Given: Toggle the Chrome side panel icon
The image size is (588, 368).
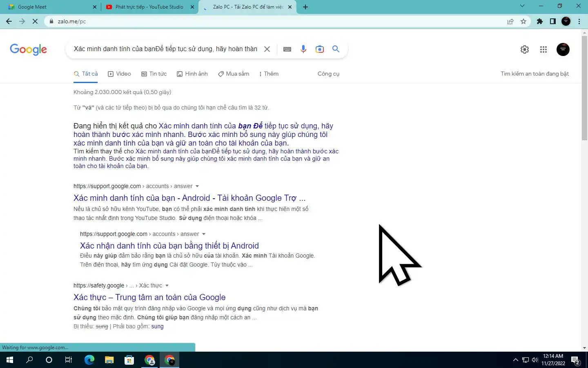Looking at the screenshot, I should point(553,21).
